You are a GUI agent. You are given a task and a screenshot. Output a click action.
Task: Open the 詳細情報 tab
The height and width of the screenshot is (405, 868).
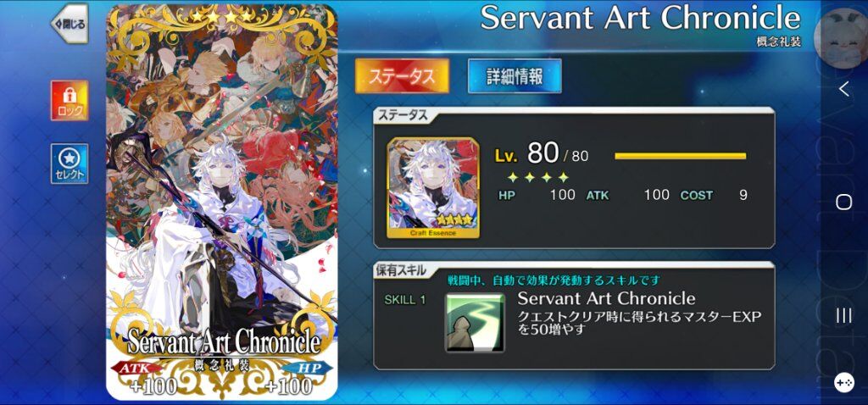click(x=515, y=75)
